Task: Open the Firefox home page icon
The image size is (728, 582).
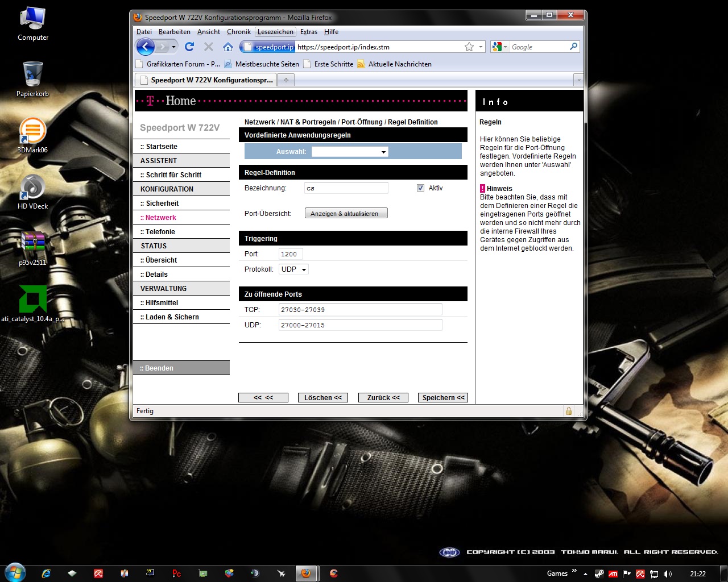Action: tap(228, 47)
